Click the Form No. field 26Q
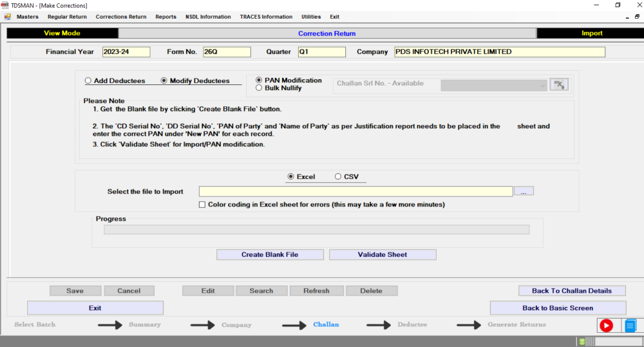The height and width of the screenshot is (347, 644). coord(227,52)
